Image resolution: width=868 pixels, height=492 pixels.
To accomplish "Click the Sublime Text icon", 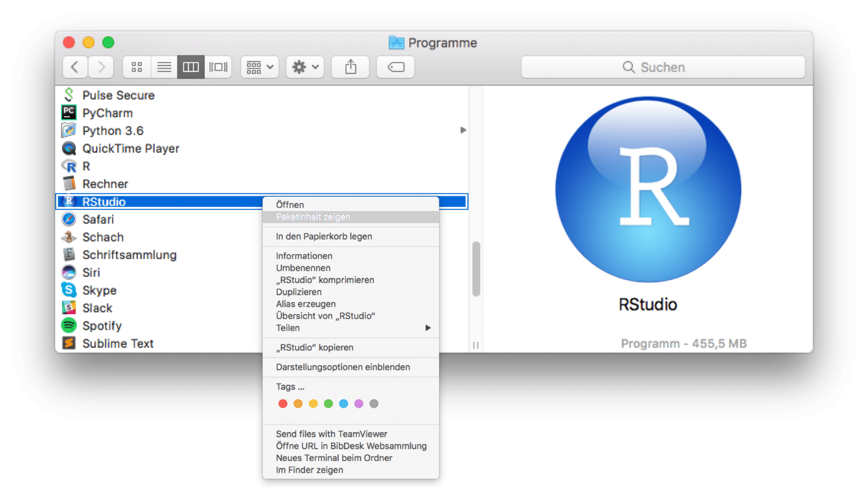I will pyautogui.click(x=69, y=343).
